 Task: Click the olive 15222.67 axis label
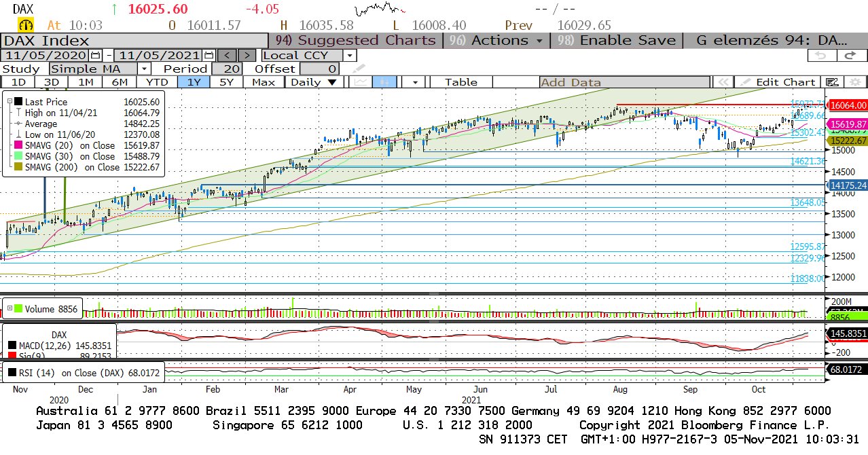click(x=848, y=141)
